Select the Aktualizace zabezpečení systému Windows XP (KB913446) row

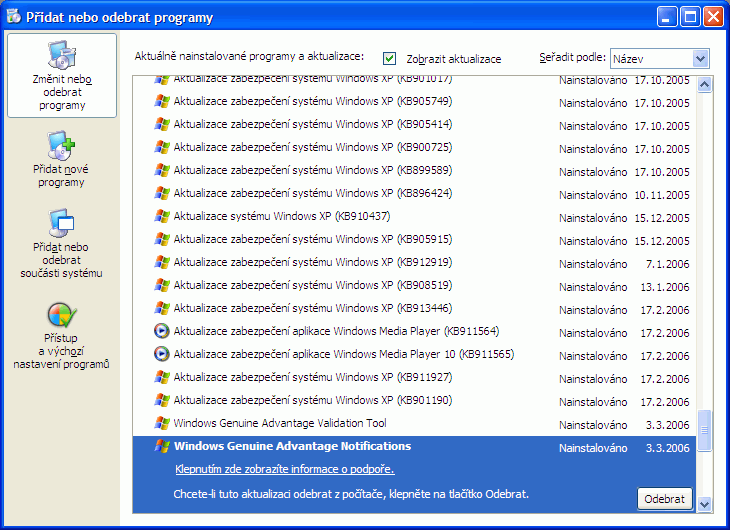pos(414,308)
